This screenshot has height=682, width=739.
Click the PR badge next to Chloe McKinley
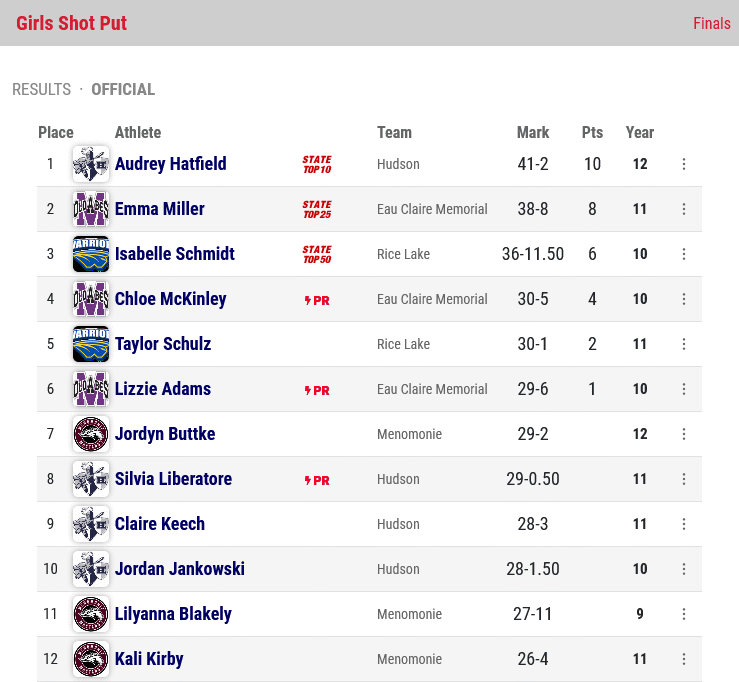pos(317,300)
